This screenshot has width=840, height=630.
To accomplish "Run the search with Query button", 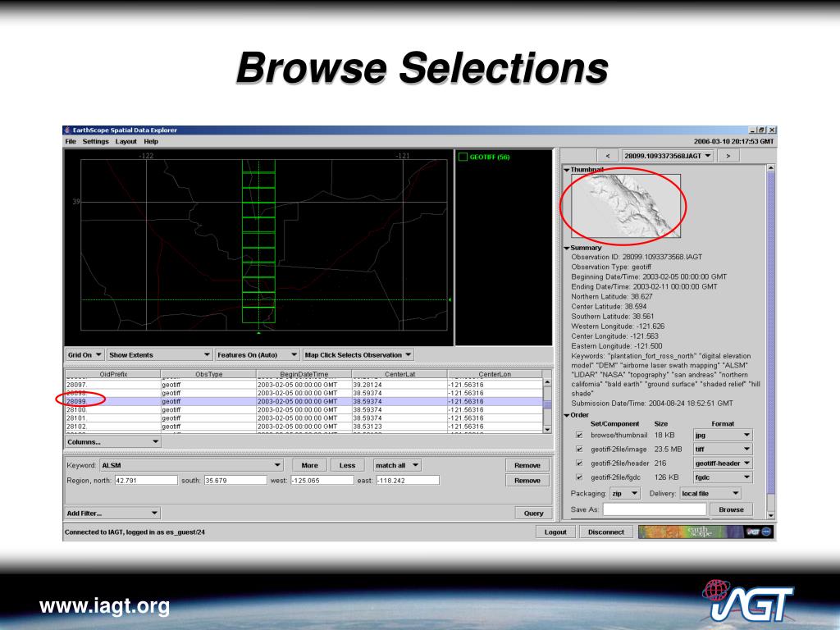I will pos(533,514).
